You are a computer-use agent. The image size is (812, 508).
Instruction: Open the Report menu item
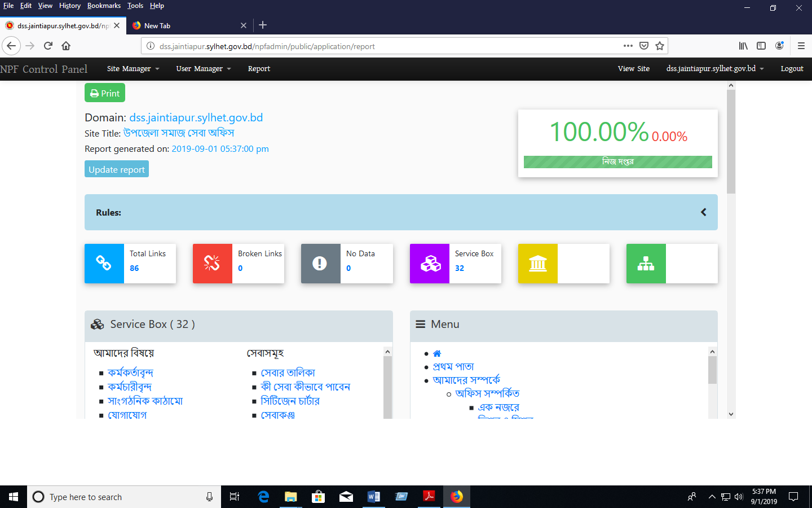259,69
